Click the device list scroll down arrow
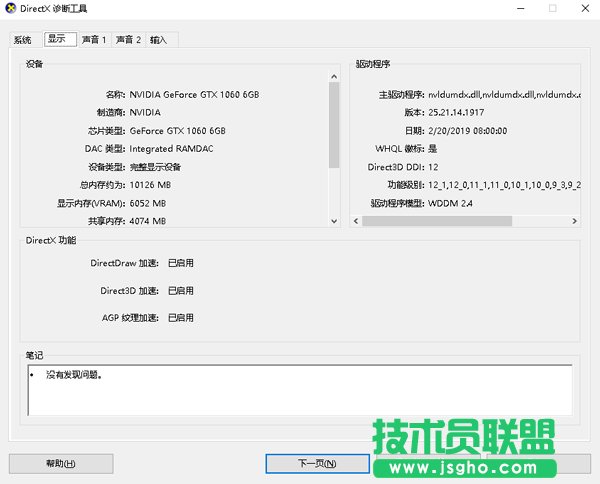This screenshot has height=484, width=600. pyautogui.click(x=334, y=221)
